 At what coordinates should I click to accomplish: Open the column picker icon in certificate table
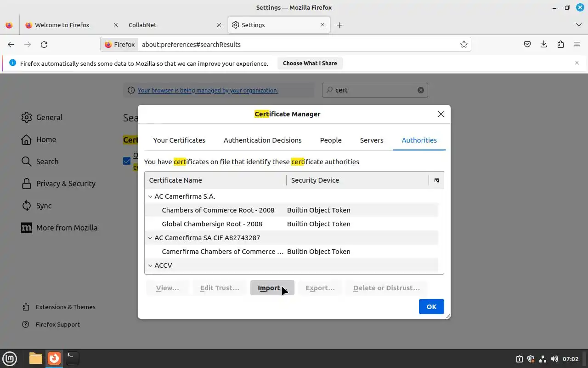(437, 180)
